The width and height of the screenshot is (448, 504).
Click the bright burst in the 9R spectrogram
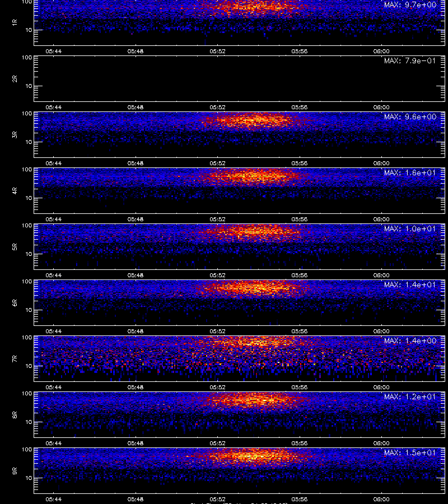coord(254,456)
